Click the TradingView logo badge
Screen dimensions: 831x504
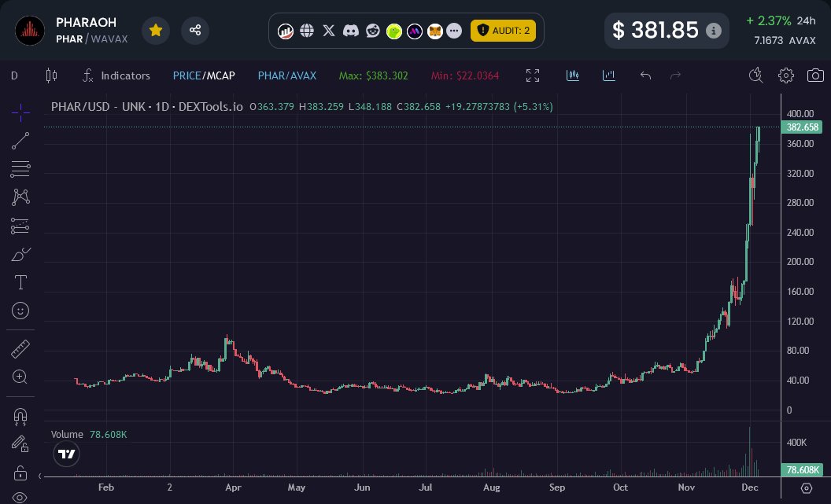pos(67,454)
